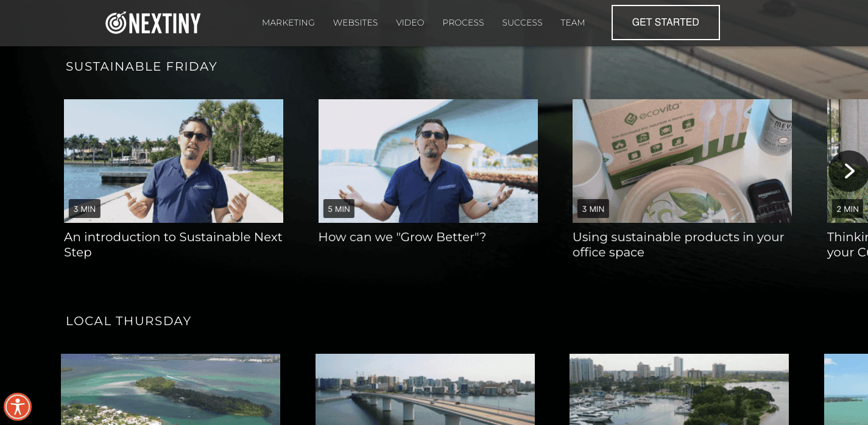Open the accessibility widget icon

18,407
